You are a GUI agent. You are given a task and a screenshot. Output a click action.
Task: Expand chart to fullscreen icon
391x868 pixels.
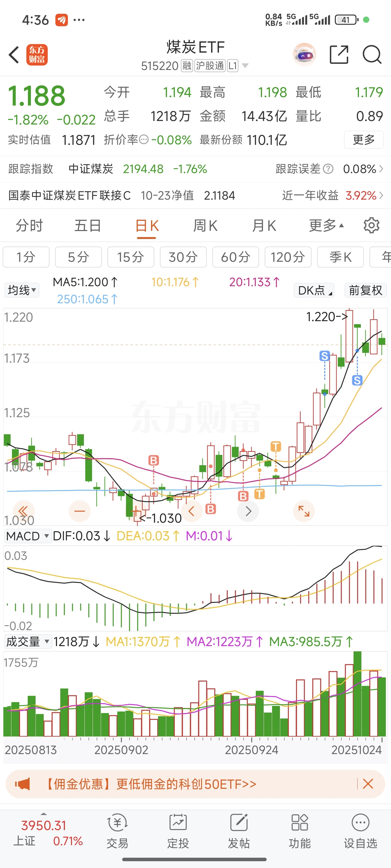pos(304,511)
